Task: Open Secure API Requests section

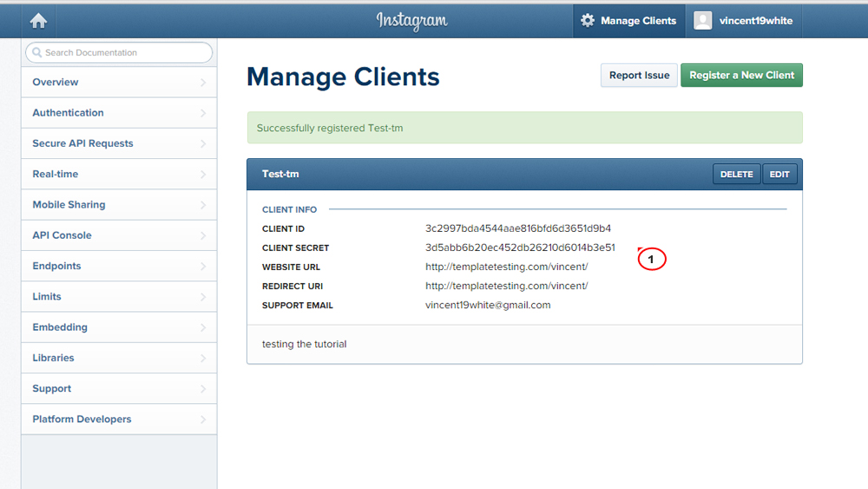Action: point(119,143)
